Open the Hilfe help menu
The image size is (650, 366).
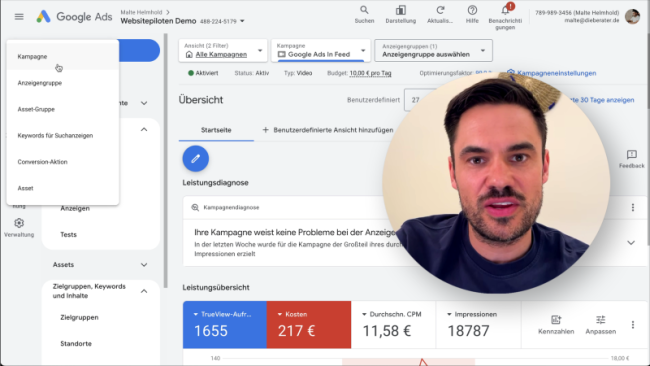point(472,15)
